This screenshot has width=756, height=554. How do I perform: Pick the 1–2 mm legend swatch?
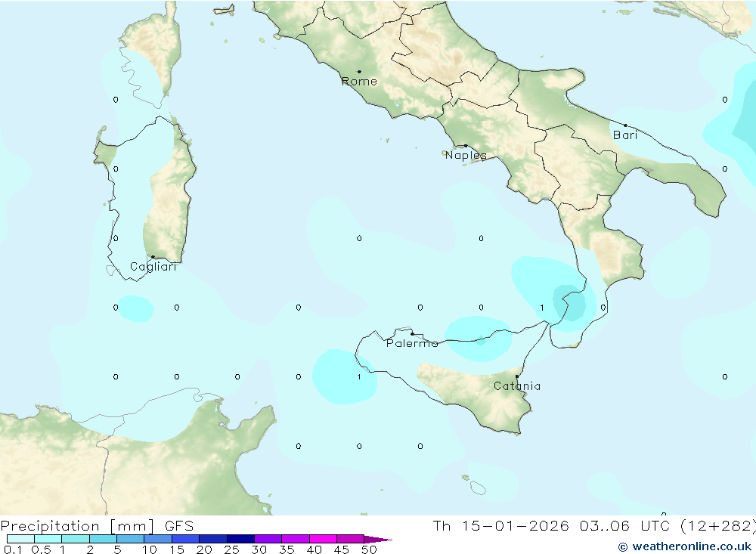pyautogui.click(x=75, y=539)
